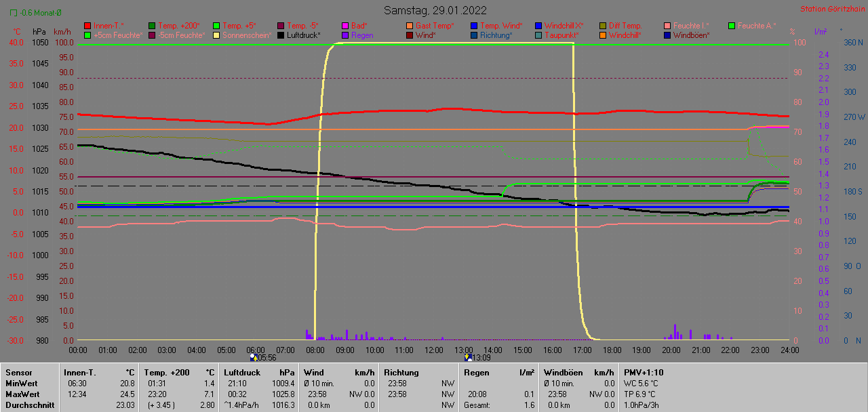
Task: Select the Gast Temp legend entry
Action: (430, 26)
